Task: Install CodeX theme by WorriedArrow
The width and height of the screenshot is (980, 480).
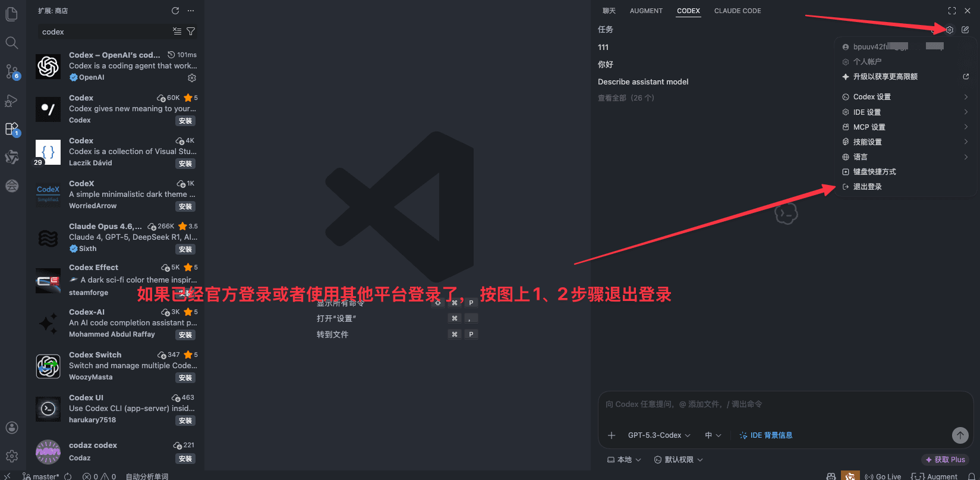Action: tap(185, 206)
